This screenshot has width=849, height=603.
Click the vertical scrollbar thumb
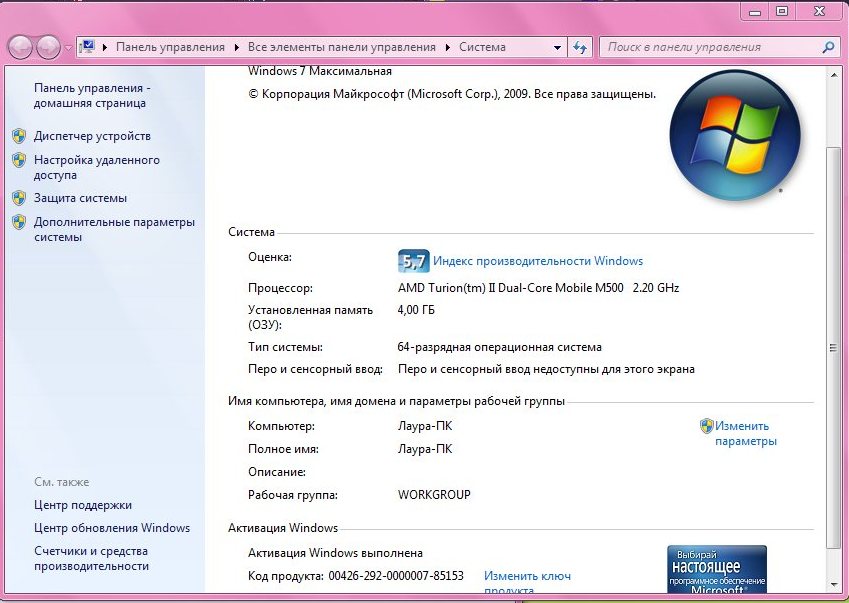[x=833, y=348]
